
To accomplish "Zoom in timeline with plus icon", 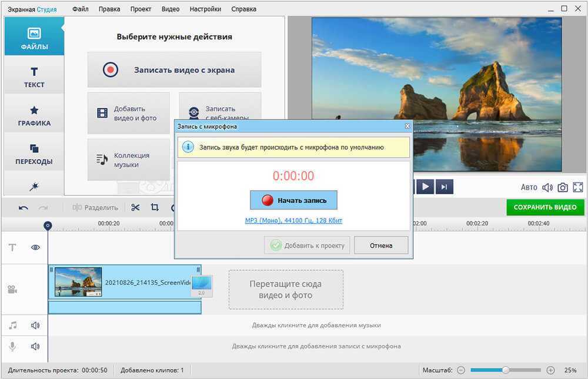I will 550,370.
